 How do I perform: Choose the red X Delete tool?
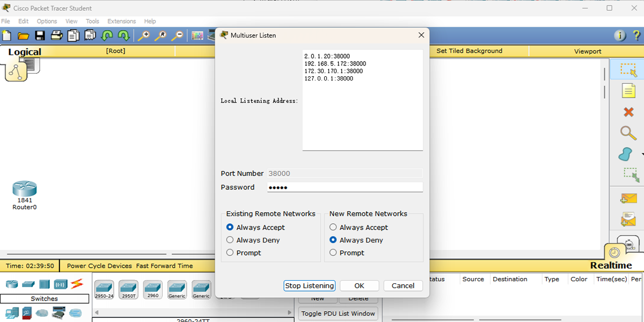(x=628, y=112)
